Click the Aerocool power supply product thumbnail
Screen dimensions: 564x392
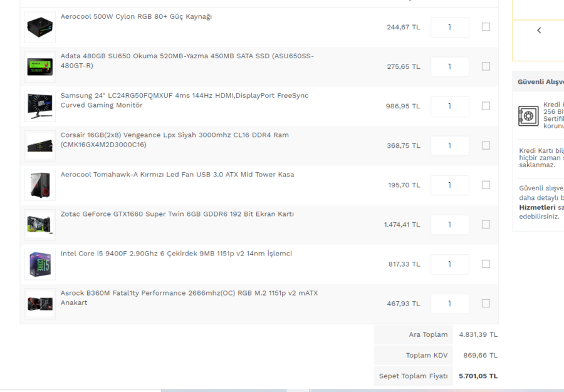(x=40, y=28)
